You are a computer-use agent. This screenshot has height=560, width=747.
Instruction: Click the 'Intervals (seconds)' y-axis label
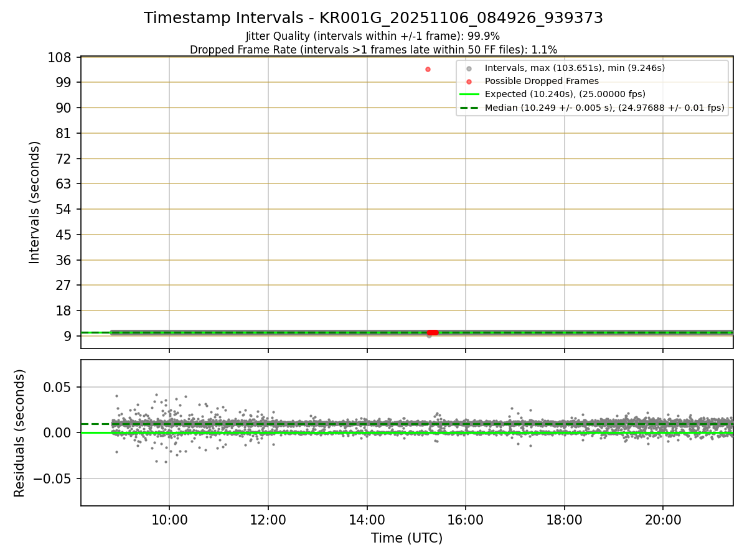click(x=35, y=202)
